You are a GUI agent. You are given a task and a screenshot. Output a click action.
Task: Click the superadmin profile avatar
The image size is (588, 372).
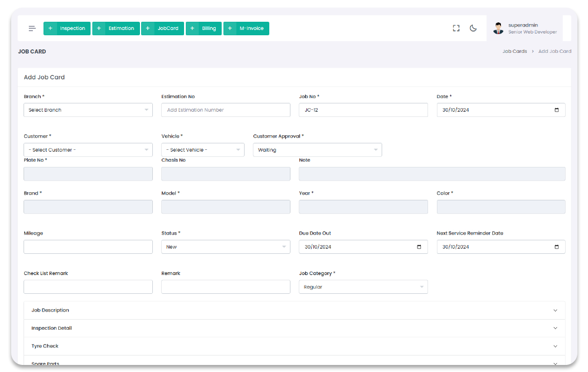click(x=498, y=28)
